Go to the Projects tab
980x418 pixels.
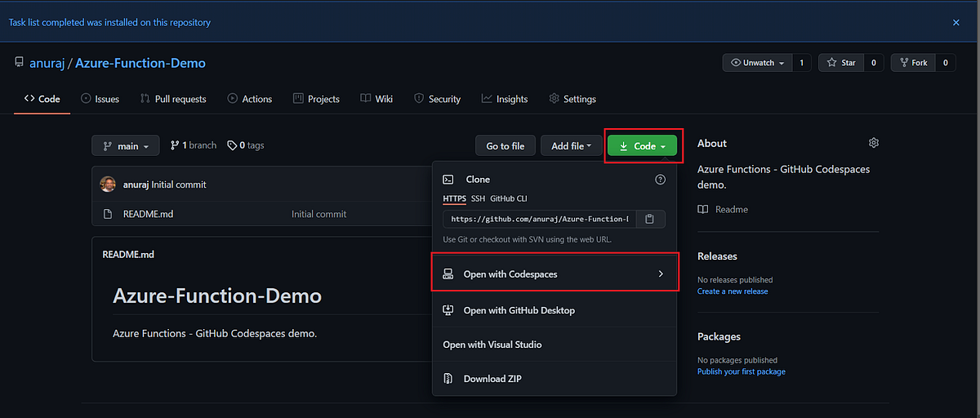316,99
